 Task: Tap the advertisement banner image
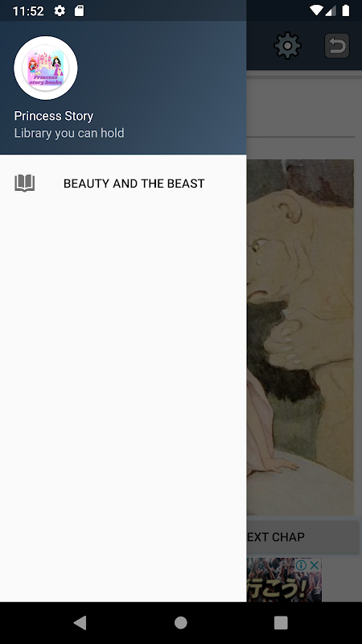(x=284, y=580)
